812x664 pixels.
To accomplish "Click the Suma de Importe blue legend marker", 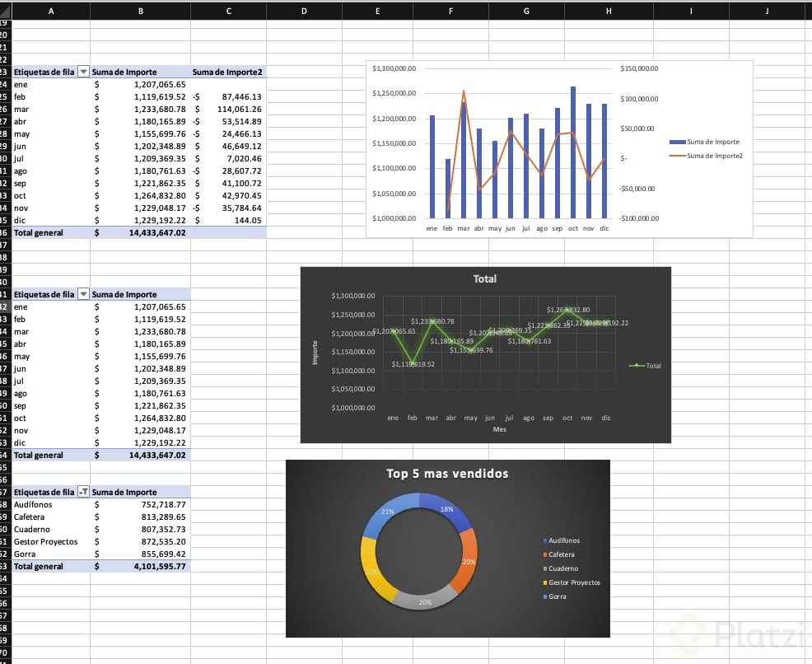I will (678, 142).
